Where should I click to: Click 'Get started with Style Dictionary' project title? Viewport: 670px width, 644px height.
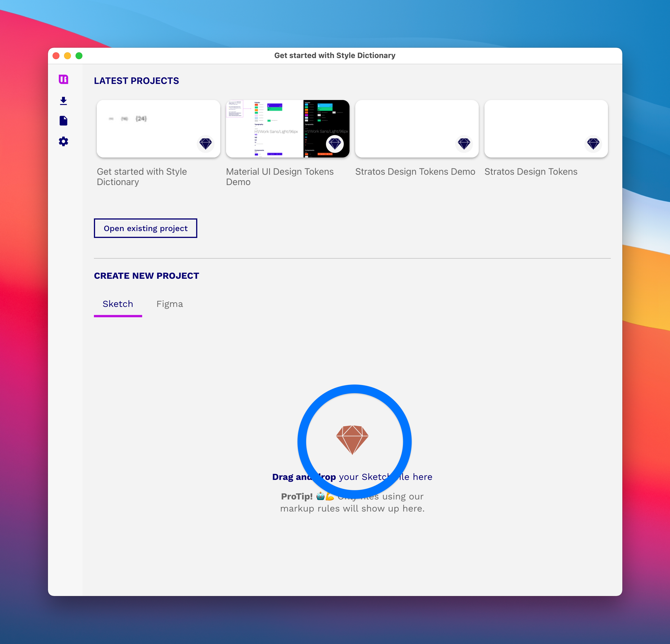coord(142,176)
